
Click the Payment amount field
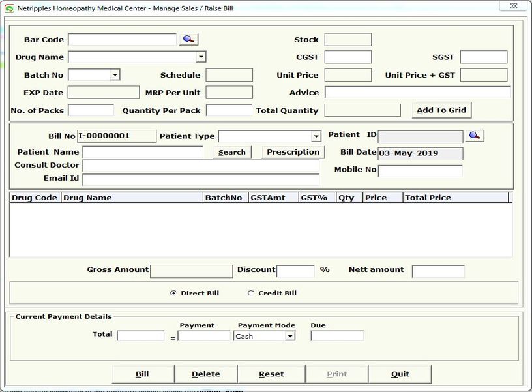[204, 336]
